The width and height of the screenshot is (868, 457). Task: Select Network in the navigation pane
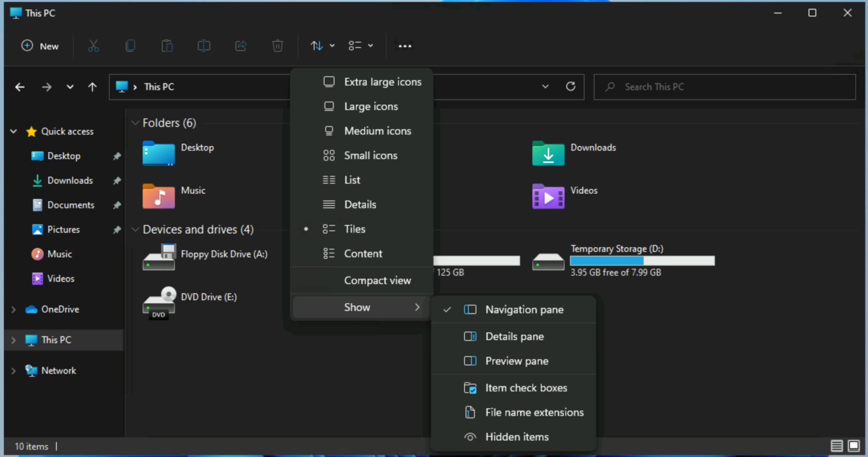(x=58, y=371)
